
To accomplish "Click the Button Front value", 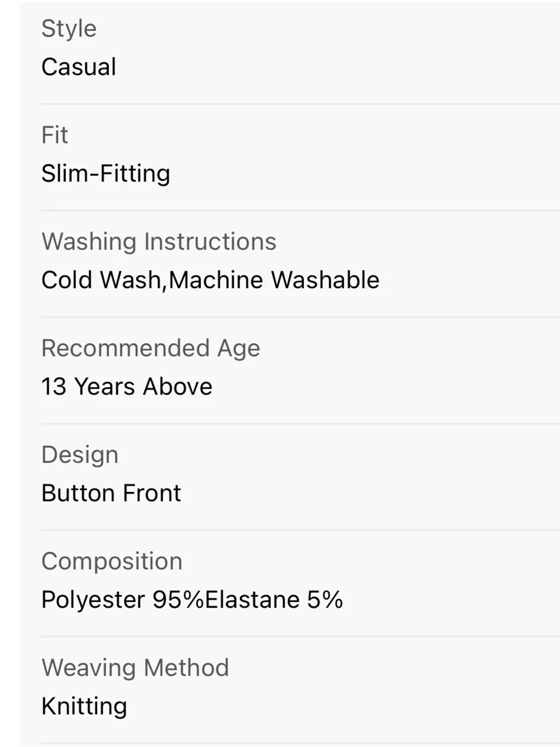I will [112, 493].
